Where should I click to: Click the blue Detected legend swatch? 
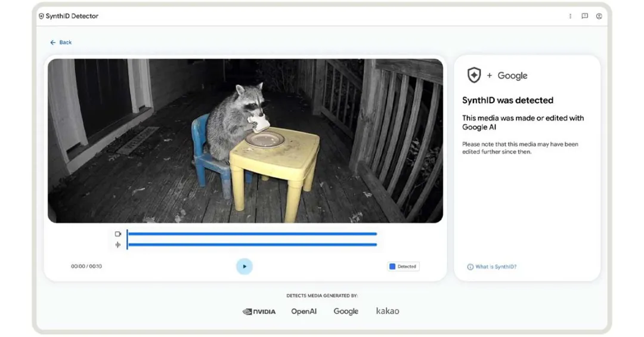[392, 266]
